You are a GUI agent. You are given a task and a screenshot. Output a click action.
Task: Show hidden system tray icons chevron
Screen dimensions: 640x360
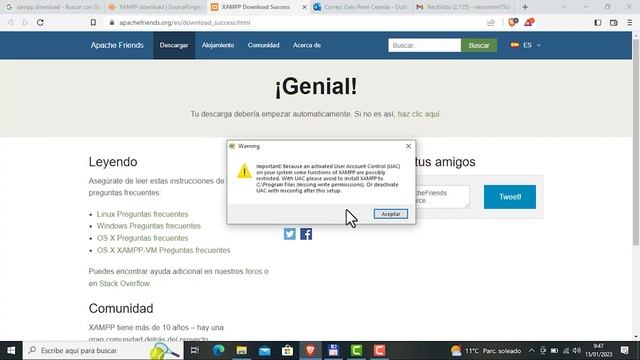[531, 351]
